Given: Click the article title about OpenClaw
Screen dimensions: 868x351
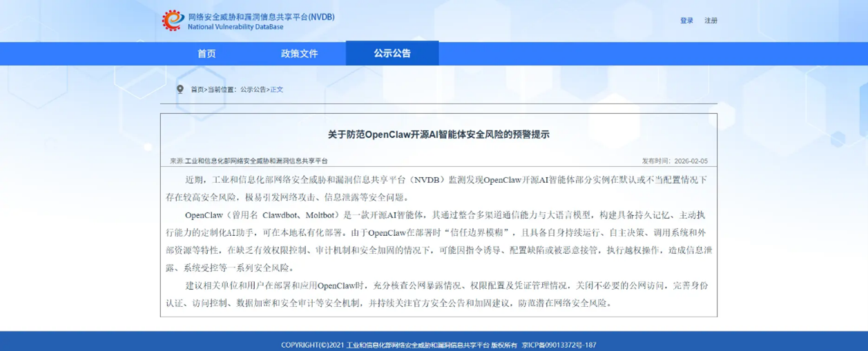Looking at the screenshot, I should point(438,134).
